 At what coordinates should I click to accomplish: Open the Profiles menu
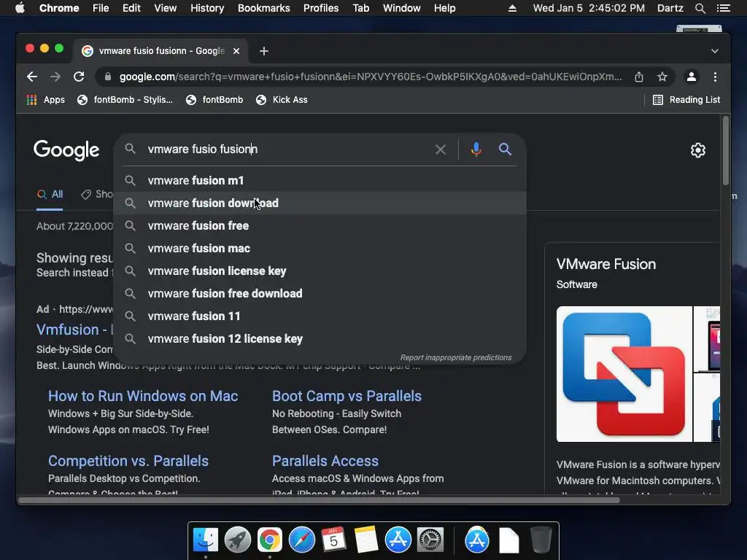click(321, 8)
